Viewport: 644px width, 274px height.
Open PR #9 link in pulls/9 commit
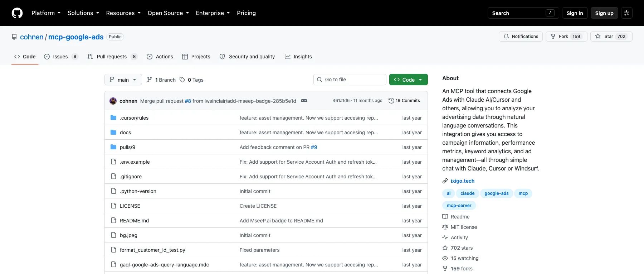pos(314,147)
